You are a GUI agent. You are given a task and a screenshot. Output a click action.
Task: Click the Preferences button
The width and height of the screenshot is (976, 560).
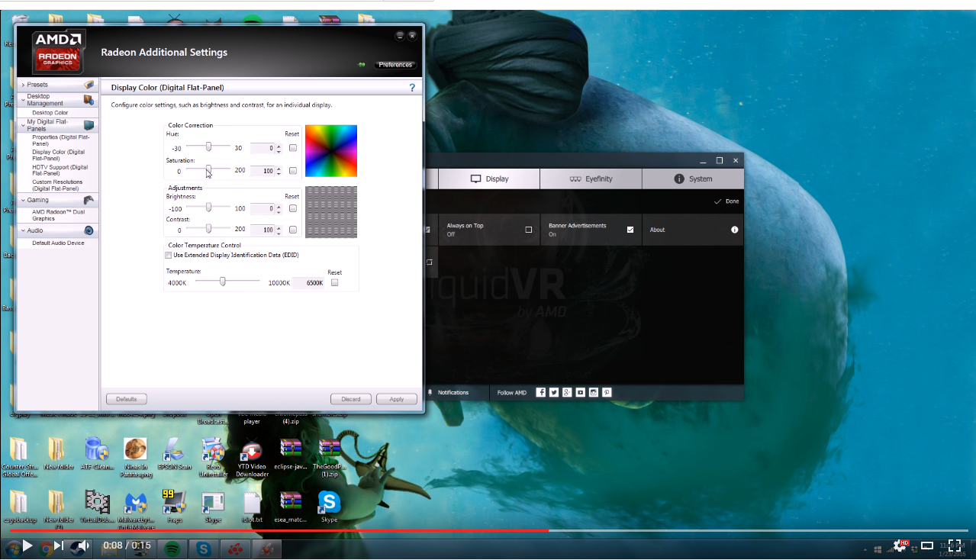395,65
